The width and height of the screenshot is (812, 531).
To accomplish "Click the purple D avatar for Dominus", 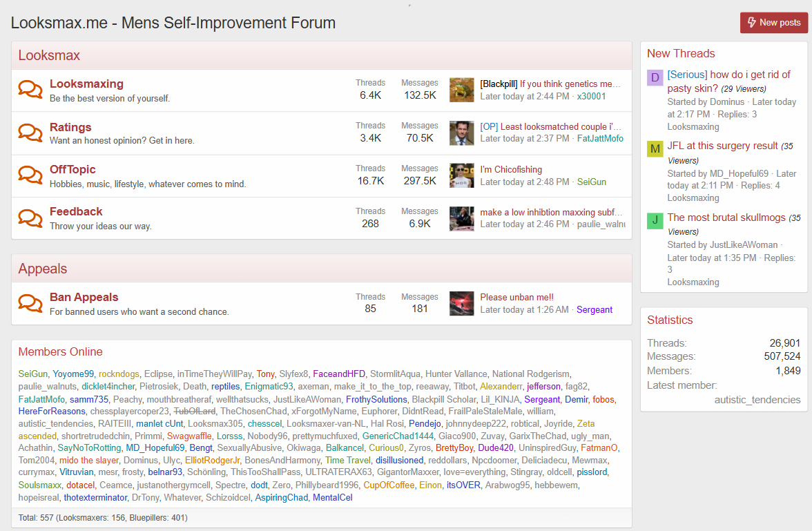I will (x=655, y=77).
